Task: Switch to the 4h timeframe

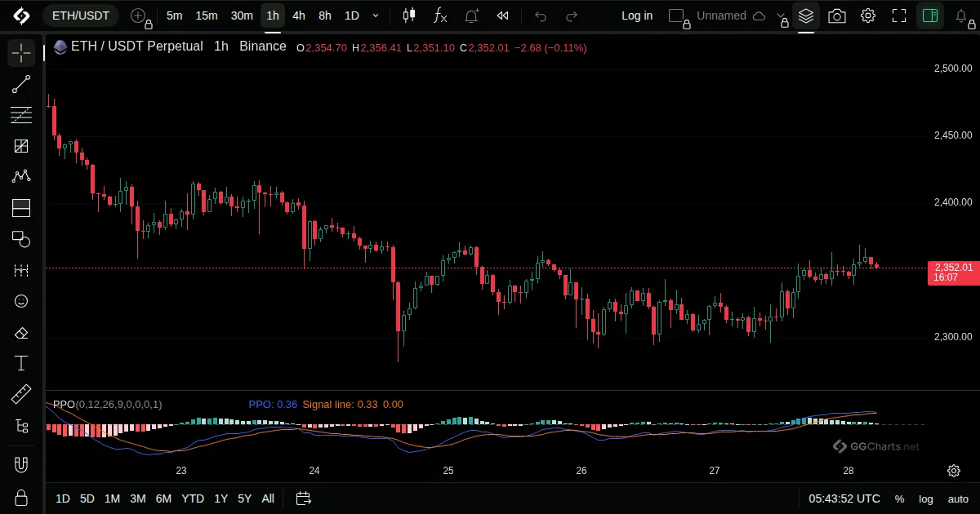Action: tap(299, 16)
